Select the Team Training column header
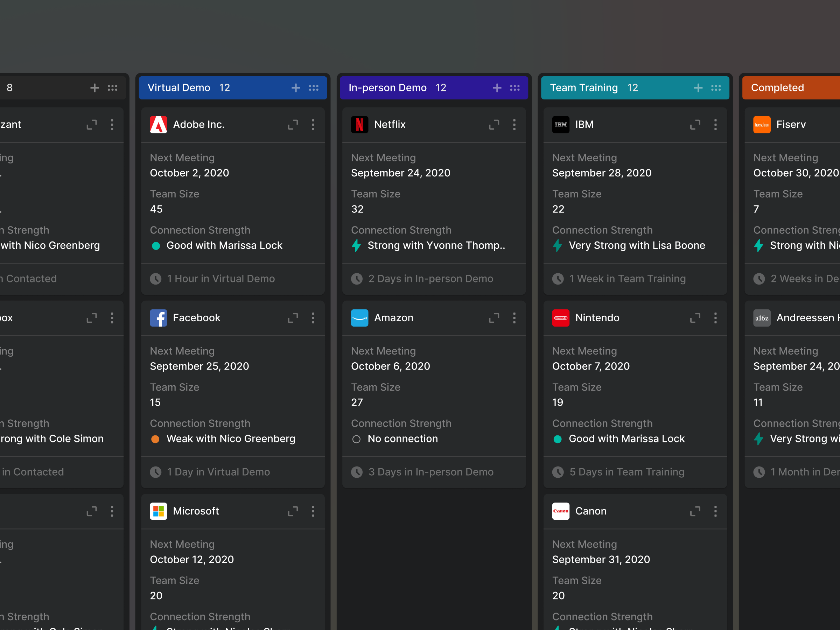 [x=635, y=88]
